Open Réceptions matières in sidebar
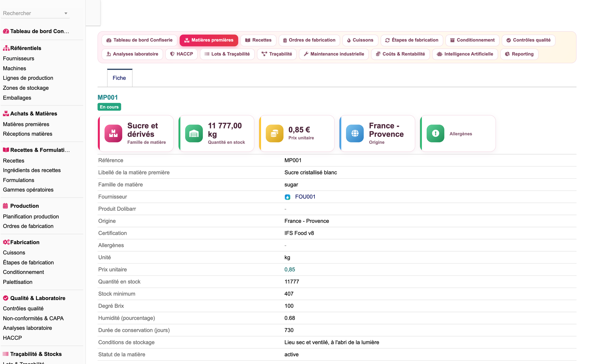The height and width of the screenshot is (364, 589). tap(28, 134)
